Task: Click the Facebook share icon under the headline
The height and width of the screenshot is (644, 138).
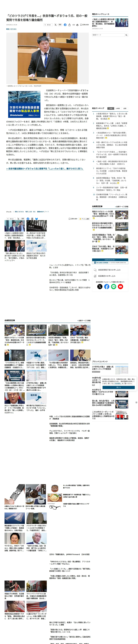Action: [x=65, y=25]
